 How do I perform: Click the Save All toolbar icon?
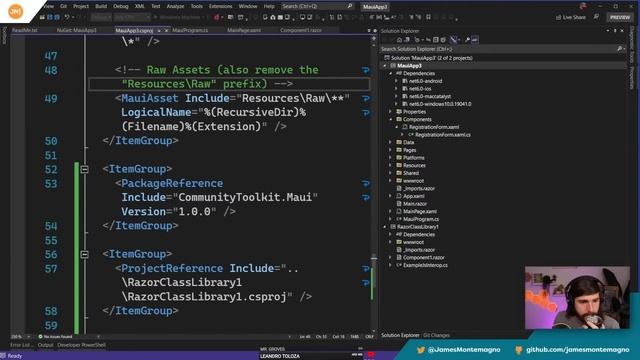pyautogui.click(x=57, y=17)
